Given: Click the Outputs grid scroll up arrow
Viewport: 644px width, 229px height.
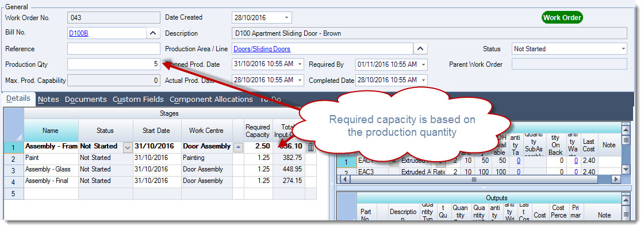Looking at the screenshot, I should 626,200.
